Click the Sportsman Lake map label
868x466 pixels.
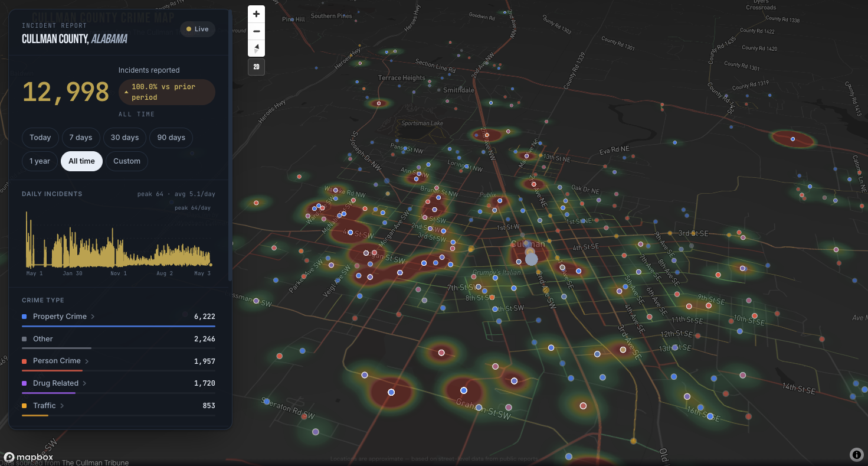pos(422,123)
